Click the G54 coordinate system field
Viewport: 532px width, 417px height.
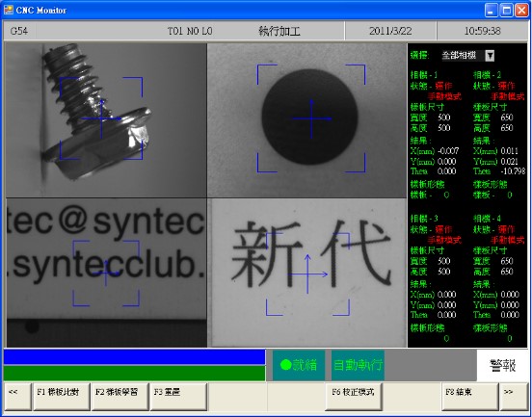pos(19,31)
